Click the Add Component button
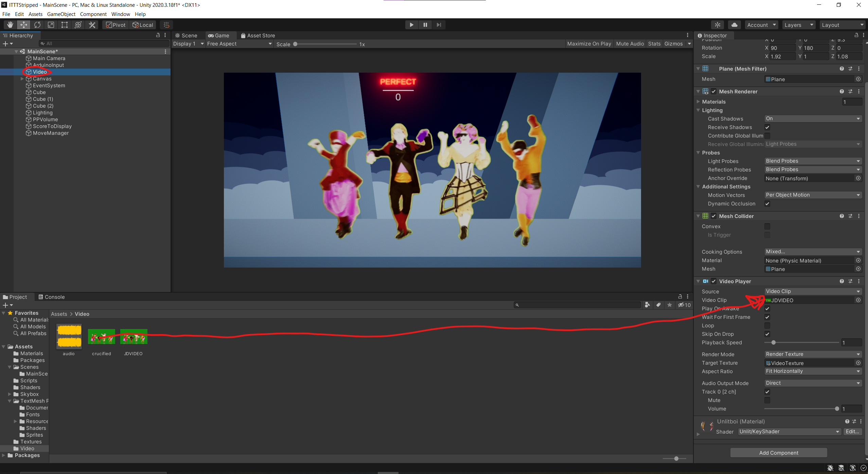The image size is (868, 474). pyautogui.click(x=778, y=452)
